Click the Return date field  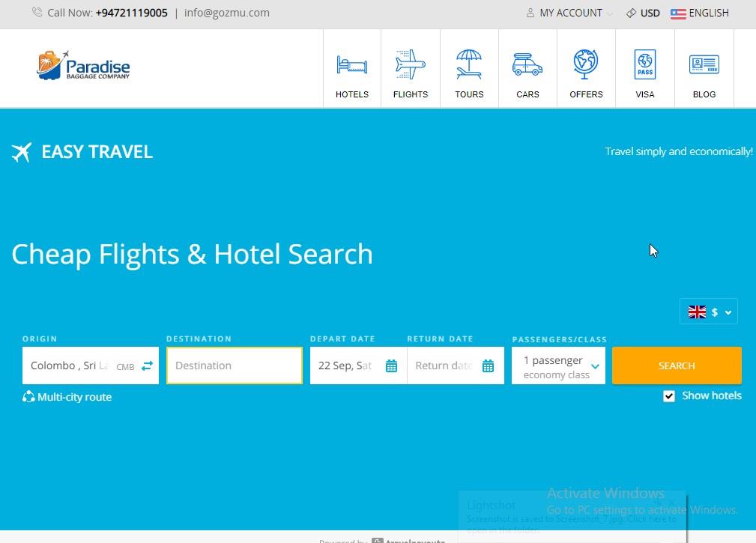pos(456,365)
